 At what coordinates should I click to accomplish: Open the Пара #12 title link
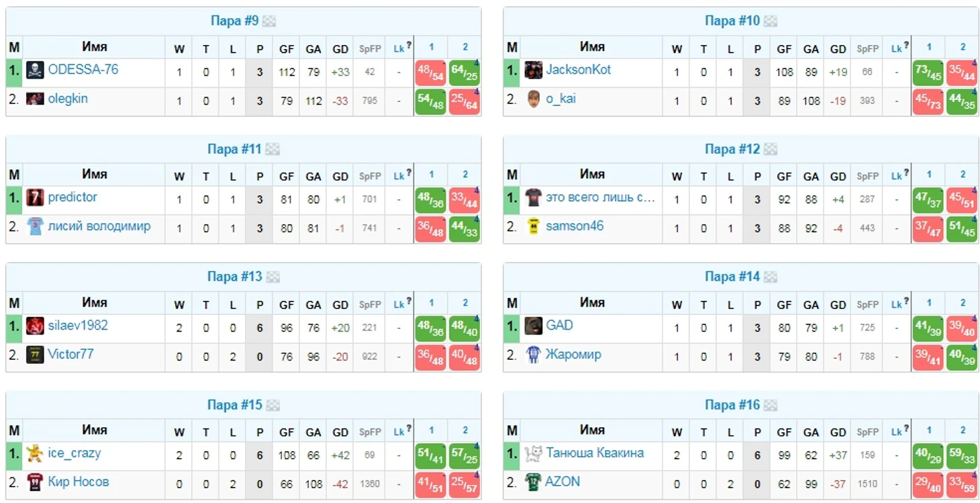click(x=732, y=149)
